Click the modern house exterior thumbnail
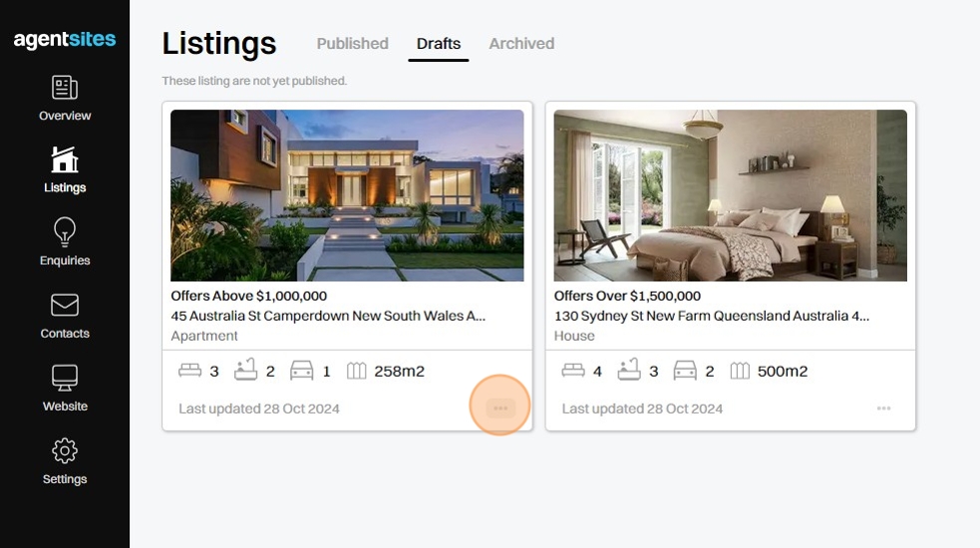Image resolution: width=980 pixels, height=548 pixels. tap(347, 195)
